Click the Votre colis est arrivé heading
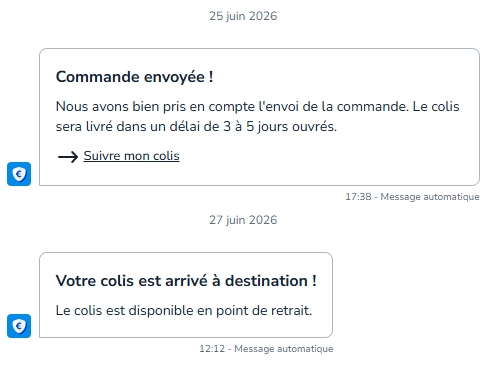This screenshot has width=493, height=372. (186, 281)
